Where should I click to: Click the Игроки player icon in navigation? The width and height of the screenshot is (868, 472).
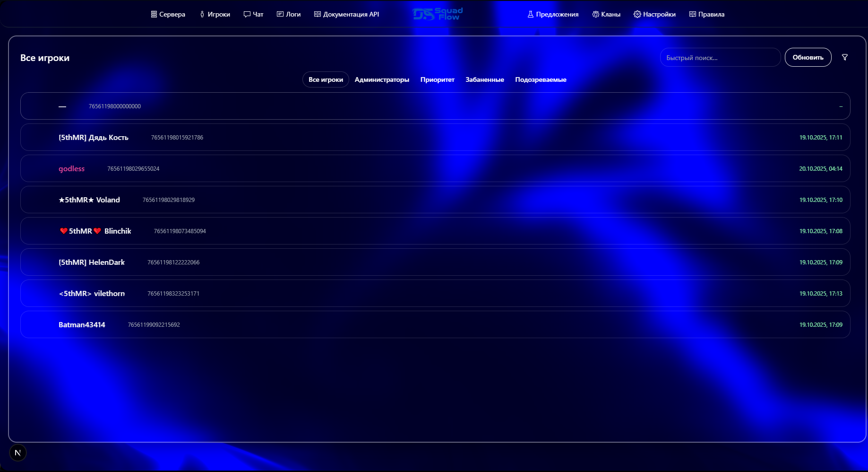tap(202, 14)
